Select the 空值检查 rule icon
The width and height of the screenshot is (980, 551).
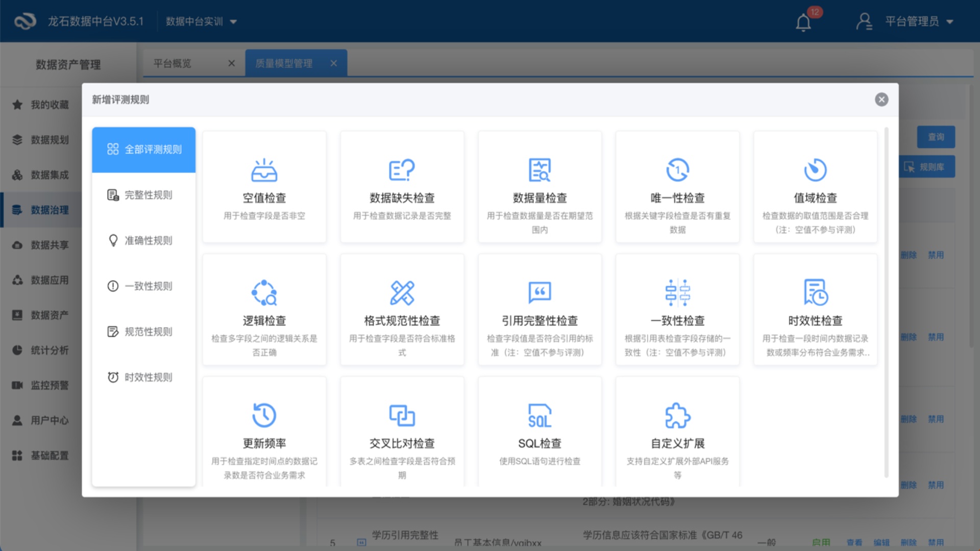click(264, 170)
